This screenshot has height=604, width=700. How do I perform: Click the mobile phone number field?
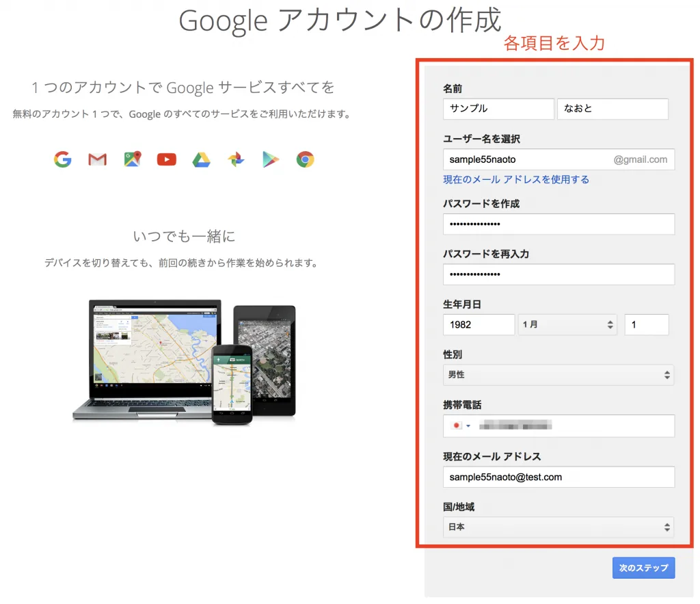pos(559,426)
